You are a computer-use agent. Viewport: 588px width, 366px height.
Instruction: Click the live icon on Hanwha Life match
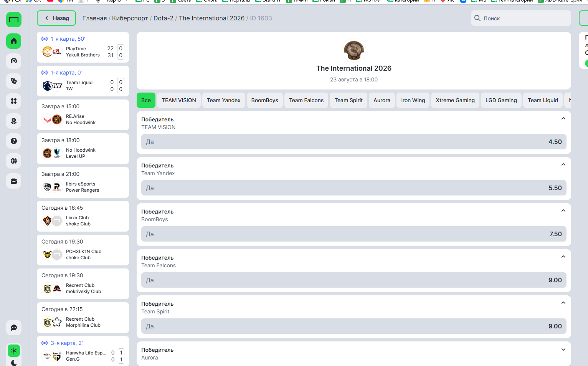coord(45,343)
